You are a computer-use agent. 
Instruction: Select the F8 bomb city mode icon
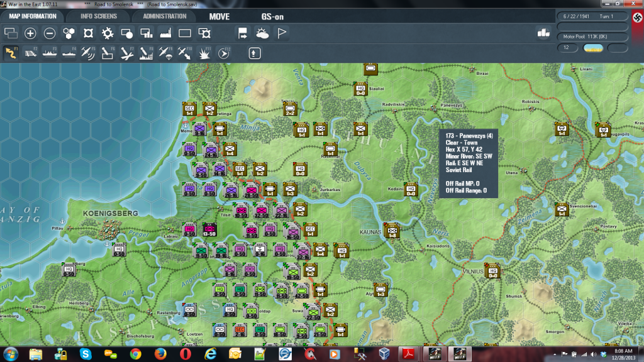[x=146, y=53]
